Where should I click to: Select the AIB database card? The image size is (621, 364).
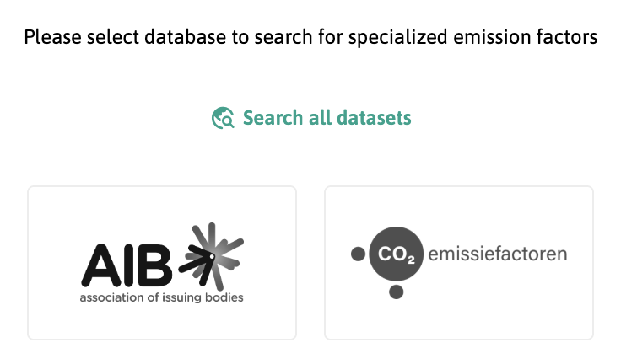click(162, 263)
